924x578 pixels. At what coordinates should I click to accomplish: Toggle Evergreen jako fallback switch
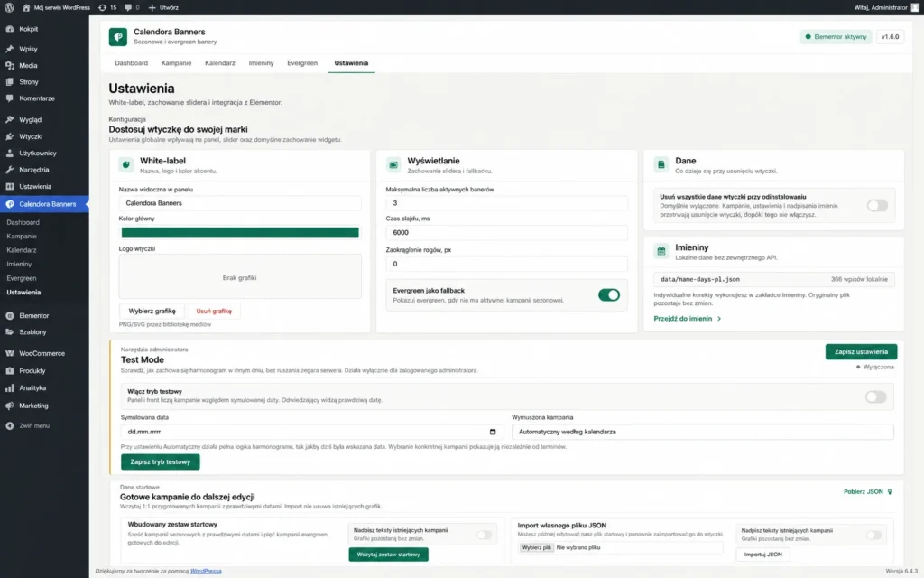pos(609,295)
